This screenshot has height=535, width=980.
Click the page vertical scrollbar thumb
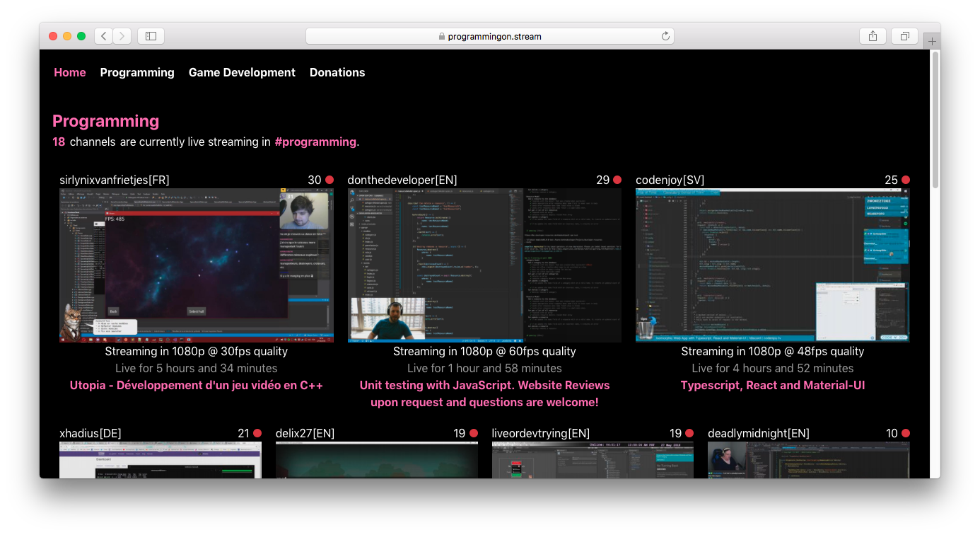[x=935, y=119]
